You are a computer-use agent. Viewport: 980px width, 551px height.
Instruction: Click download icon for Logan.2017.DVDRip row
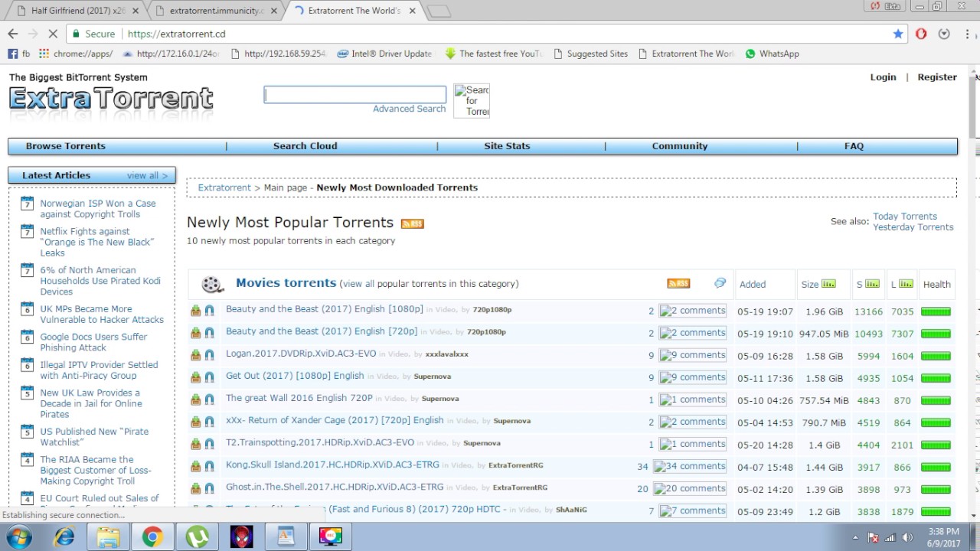point(196,355)
